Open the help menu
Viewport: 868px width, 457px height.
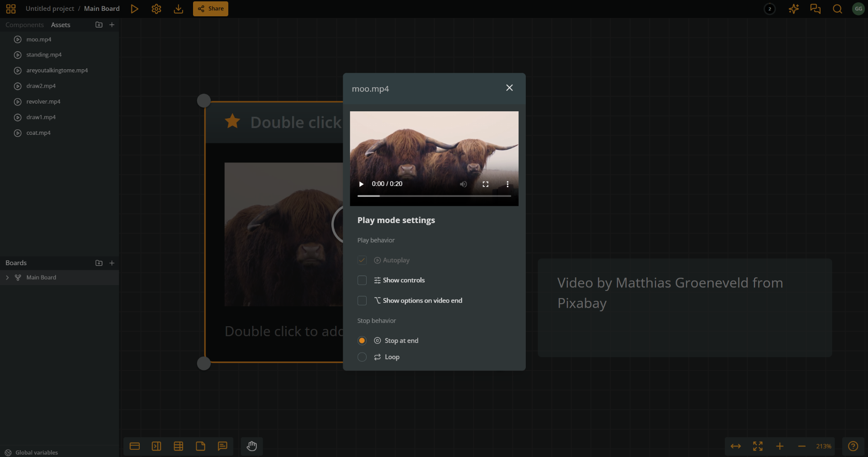tap(853, 446)
